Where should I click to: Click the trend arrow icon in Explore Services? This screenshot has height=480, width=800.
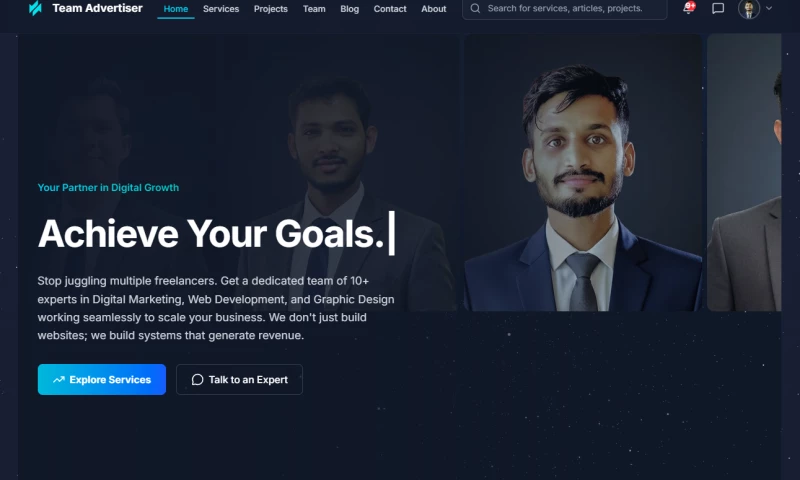coord(59,380)
